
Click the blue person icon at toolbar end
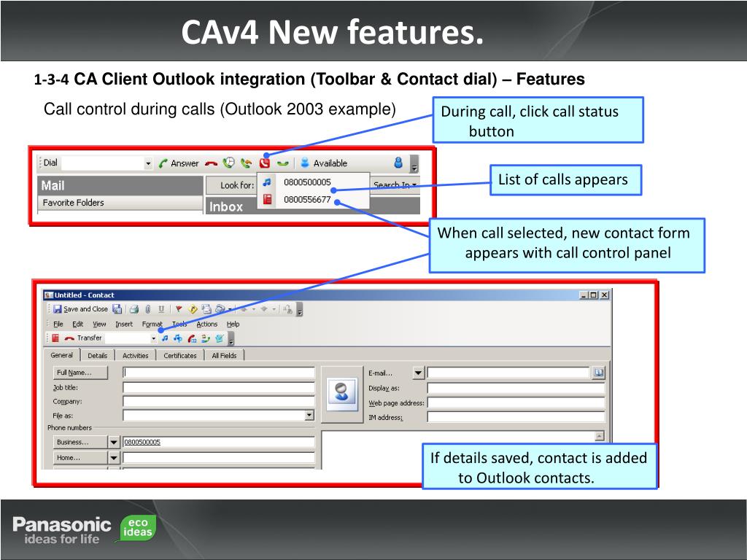click(x=398, y=163)
